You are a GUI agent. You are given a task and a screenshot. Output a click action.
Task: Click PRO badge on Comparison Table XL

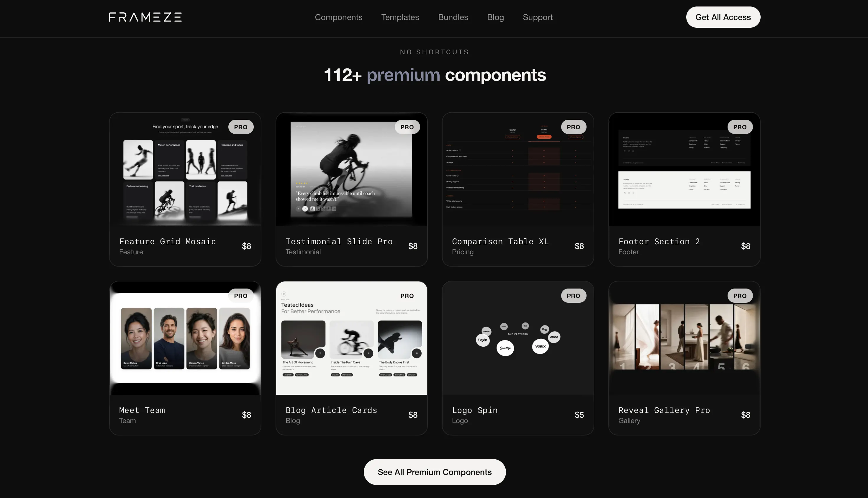coord(574,127)
